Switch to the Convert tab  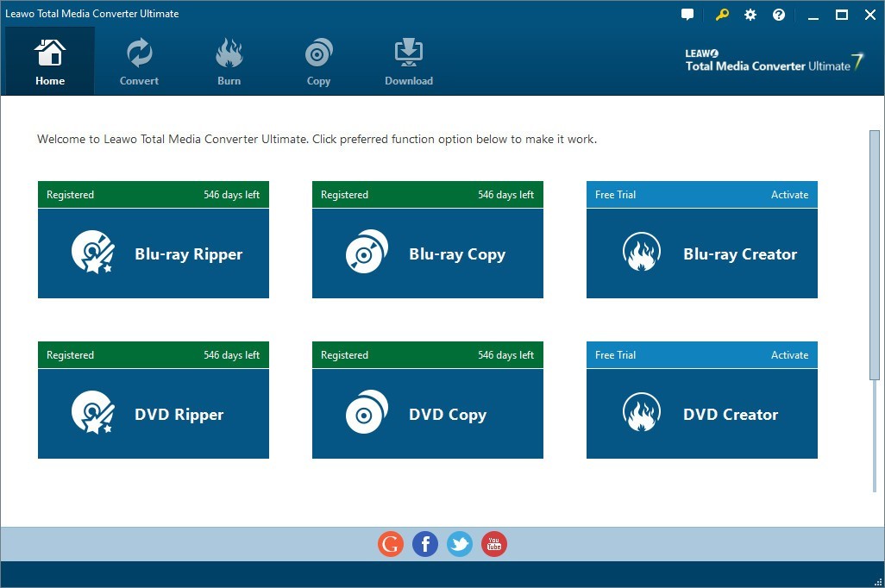coord(138,60)
